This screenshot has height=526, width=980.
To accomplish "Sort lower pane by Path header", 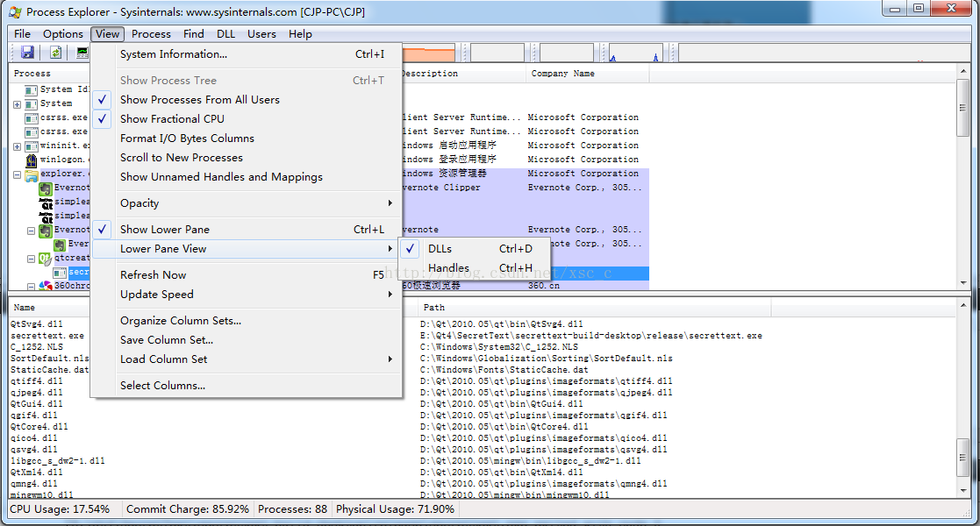I will [x=594, y=308].
